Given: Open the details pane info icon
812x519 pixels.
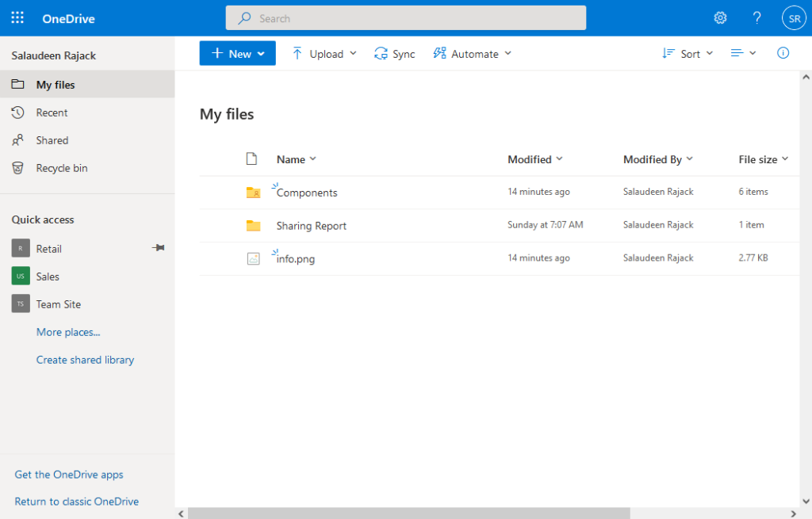Looking at the screenshot, I should 783,52.
